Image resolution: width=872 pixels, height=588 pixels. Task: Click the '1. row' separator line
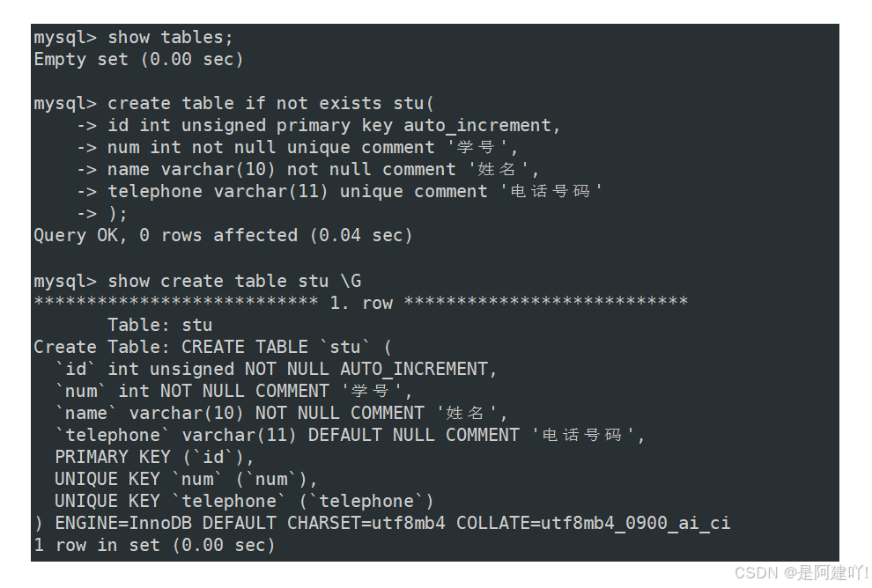361,302
